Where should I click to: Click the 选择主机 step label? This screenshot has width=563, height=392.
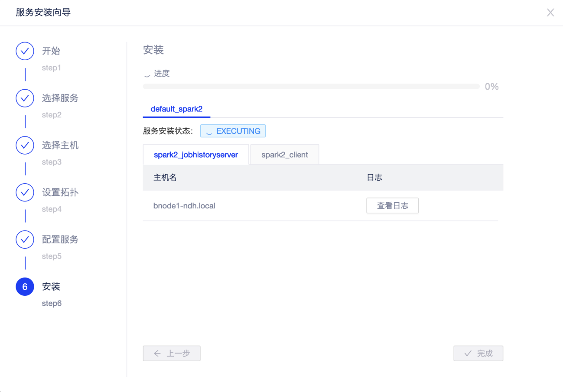pyautogui.click(x=60, y=146)
